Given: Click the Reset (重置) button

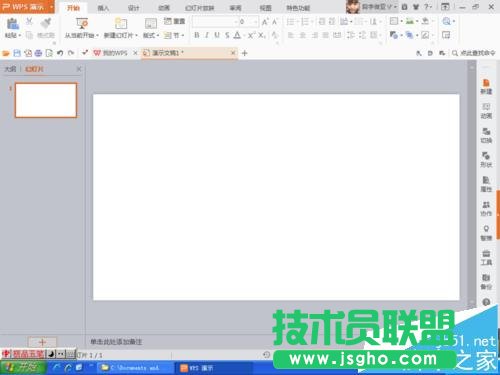Looking at the screenshot, I should pyautogui.click(x=174, y=21).
